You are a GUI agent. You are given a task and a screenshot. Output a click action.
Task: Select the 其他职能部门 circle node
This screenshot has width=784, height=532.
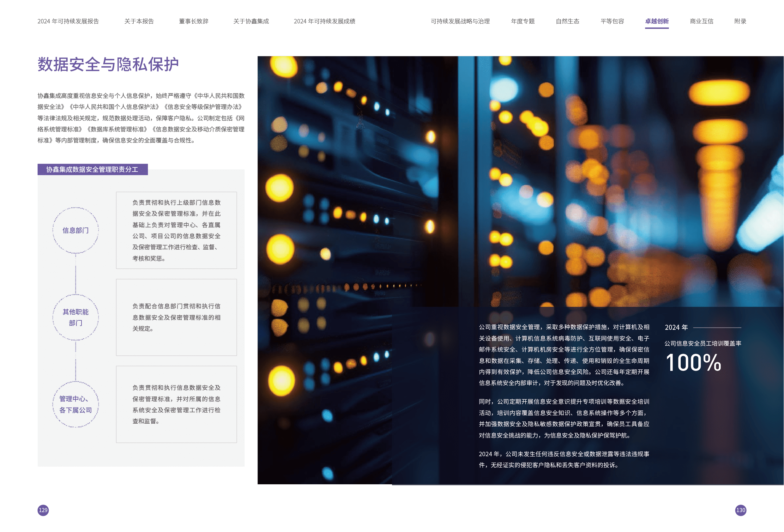pyautogui.click(x=75, y=317)
